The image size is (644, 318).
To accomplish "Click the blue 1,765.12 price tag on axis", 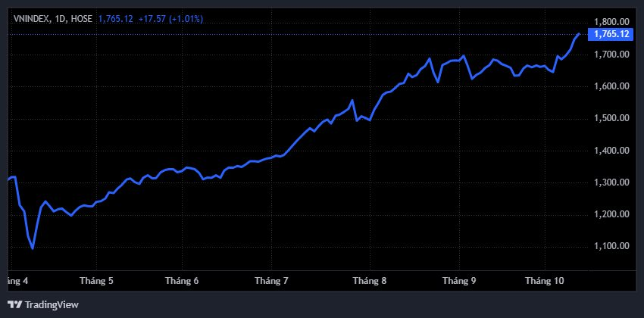I will pos(612,34).
